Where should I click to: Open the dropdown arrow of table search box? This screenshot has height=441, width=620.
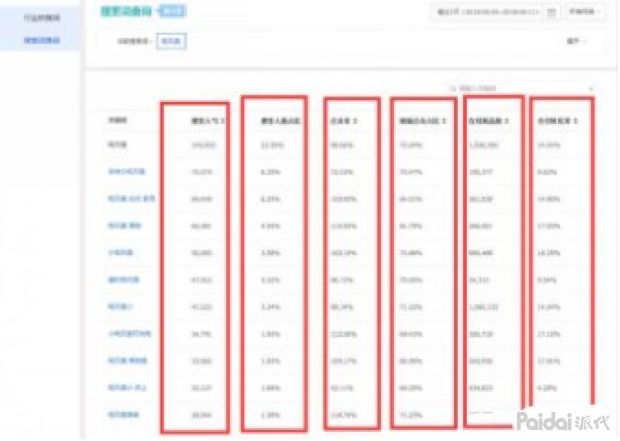(591, 89)
